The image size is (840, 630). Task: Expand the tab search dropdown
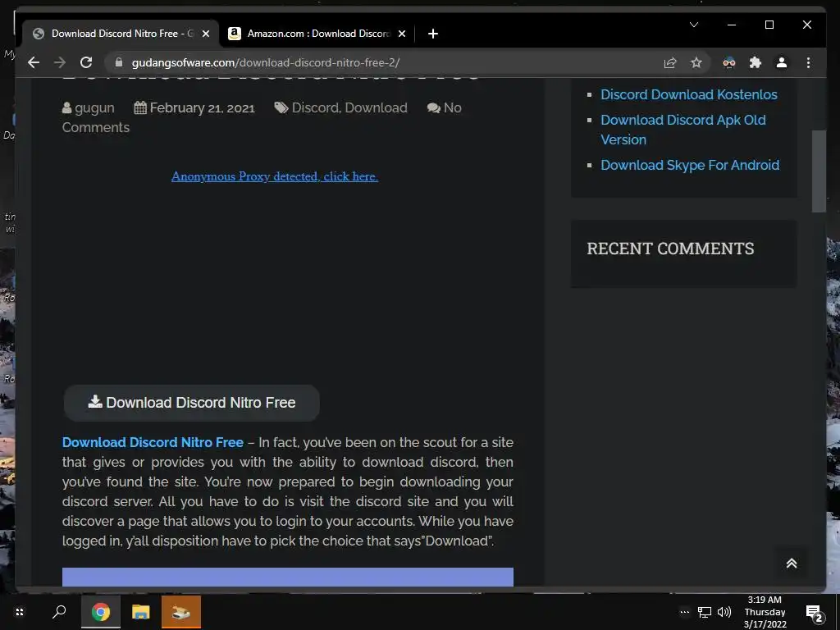tap(694, 25)
